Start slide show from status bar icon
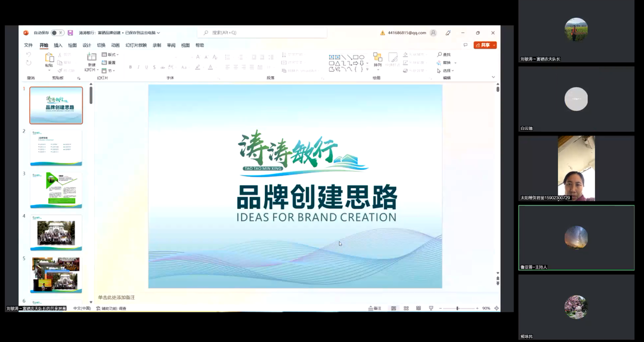The image size is (644, 342). [x=431, y=309]
